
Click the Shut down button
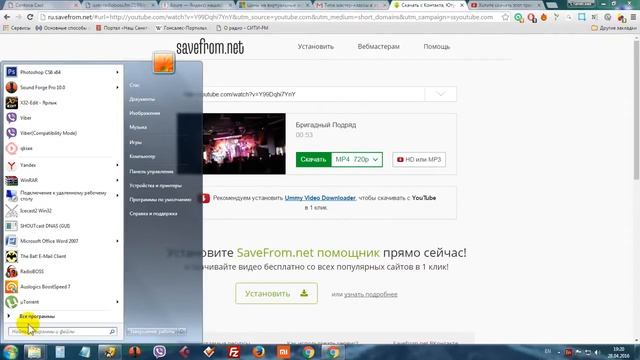[152, 331]
